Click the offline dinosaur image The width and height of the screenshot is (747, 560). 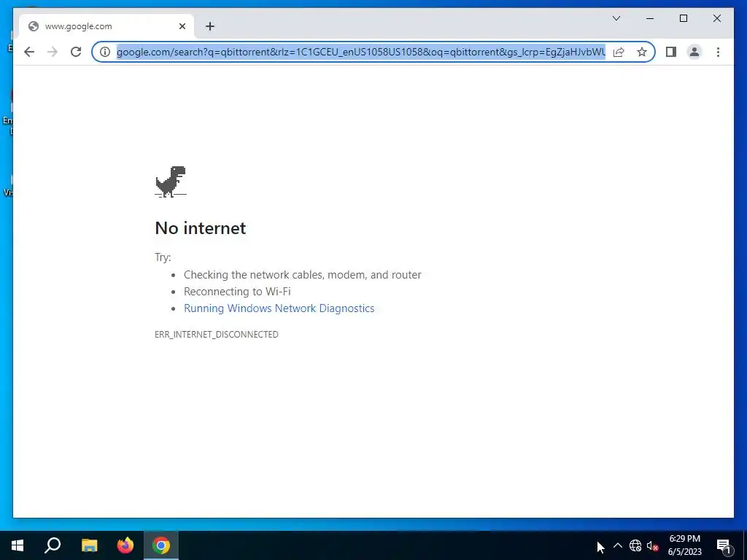(x=171, y=182)
